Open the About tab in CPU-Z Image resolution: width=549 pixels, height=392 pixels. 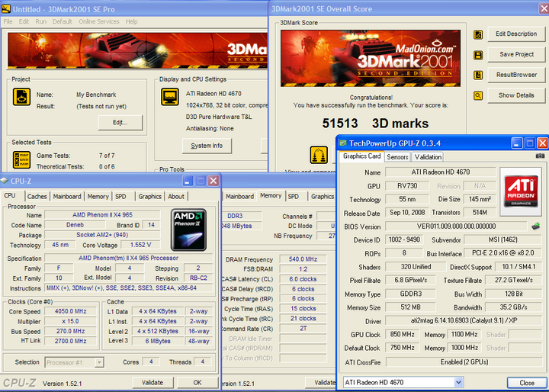[176, 197]
